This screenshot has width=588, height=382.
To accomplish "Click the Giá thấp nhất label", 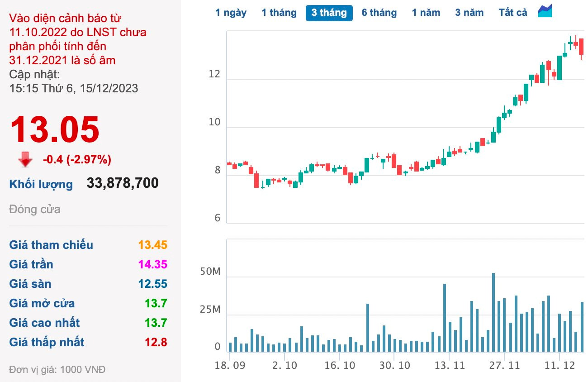I will click(47, 342).
